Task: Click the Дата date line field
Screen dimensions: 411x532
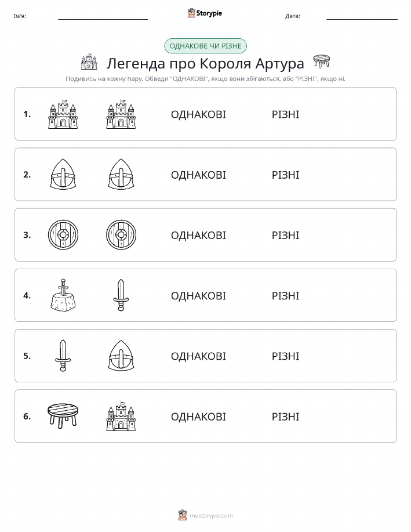Action: pos(362,16)
